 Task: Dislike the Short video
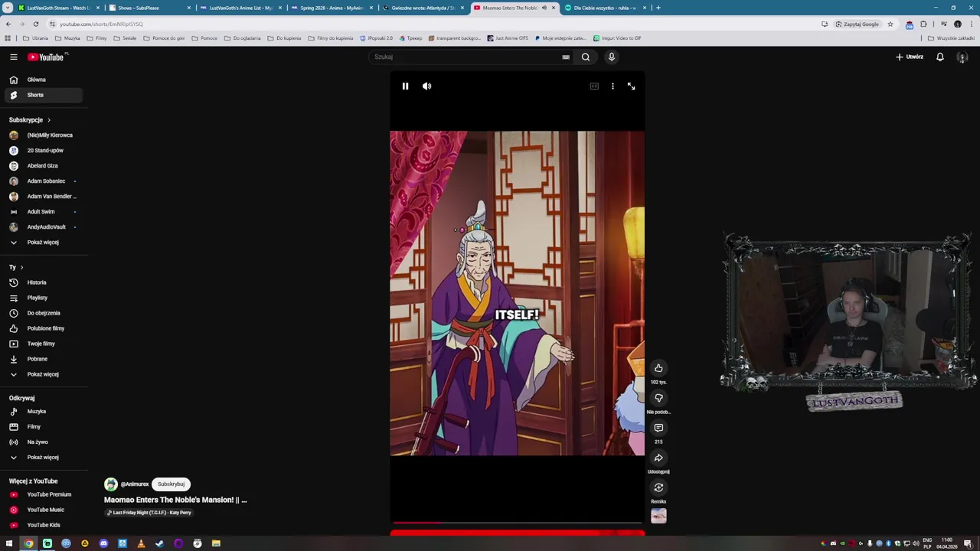658,398
